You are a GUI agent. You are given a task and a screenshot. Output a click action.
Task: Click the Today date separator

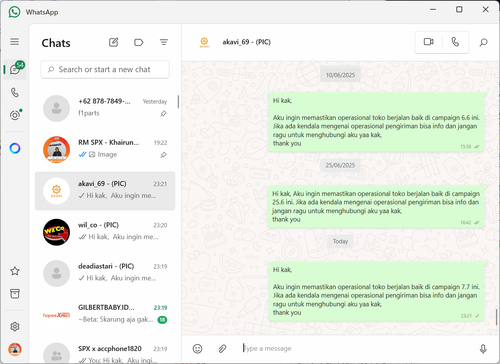coord(340,241)
